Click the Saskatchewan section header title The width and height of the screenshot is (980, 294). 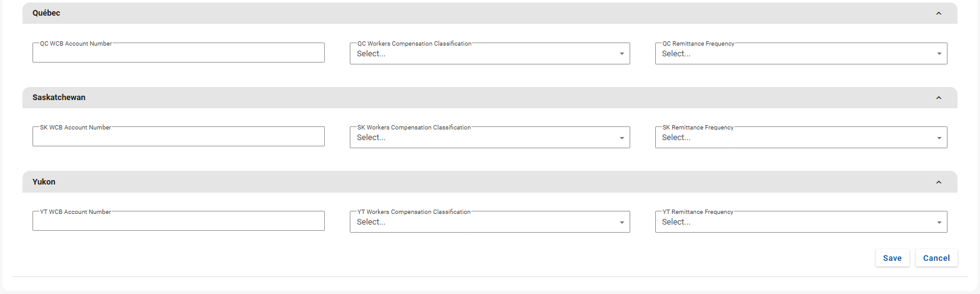(59, 98)
